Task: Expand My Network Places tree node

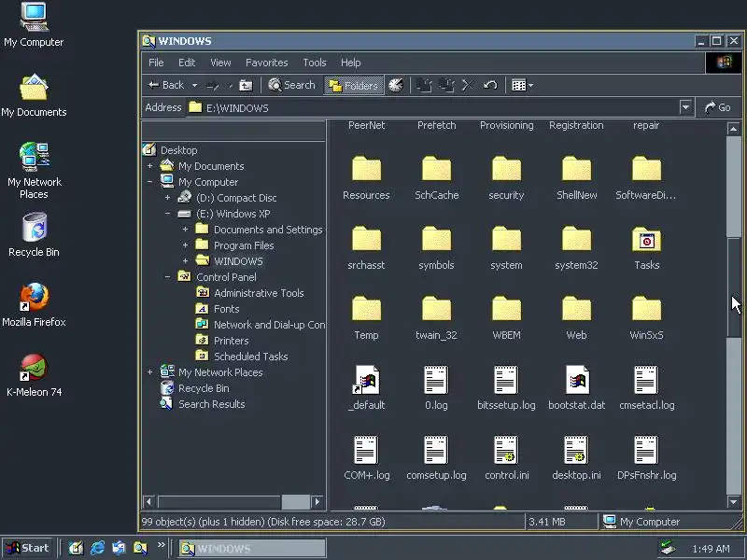Action: tap(149, 371)
